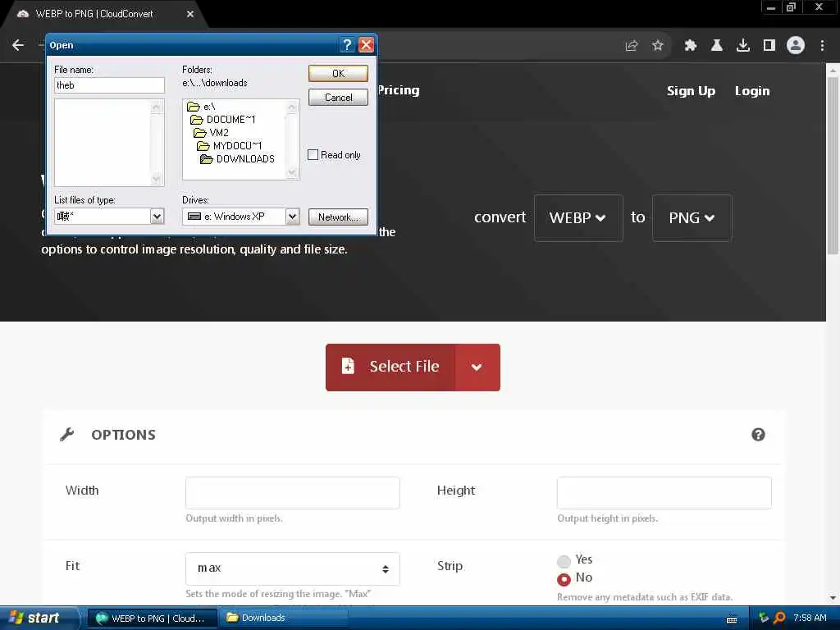The image size is (840, 630).
Task: Click Cancel in Open dialog
Action: point(338,98)
